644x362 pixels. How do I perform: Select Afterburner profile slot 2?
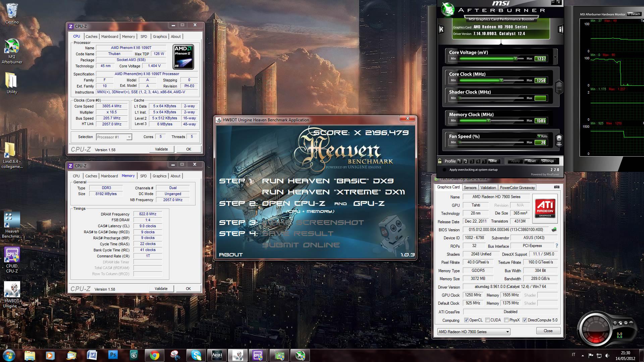[x=466, y=161]
